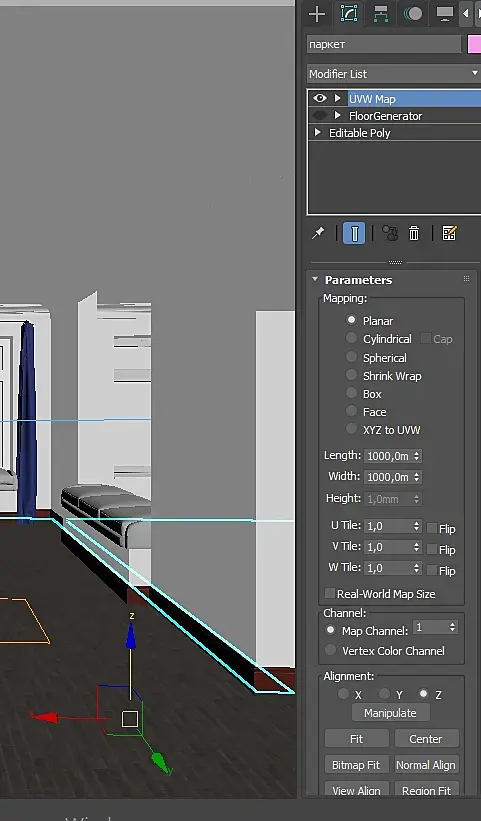Open the Create panel plus tab
481x821 pixels.
coord(317,14)
